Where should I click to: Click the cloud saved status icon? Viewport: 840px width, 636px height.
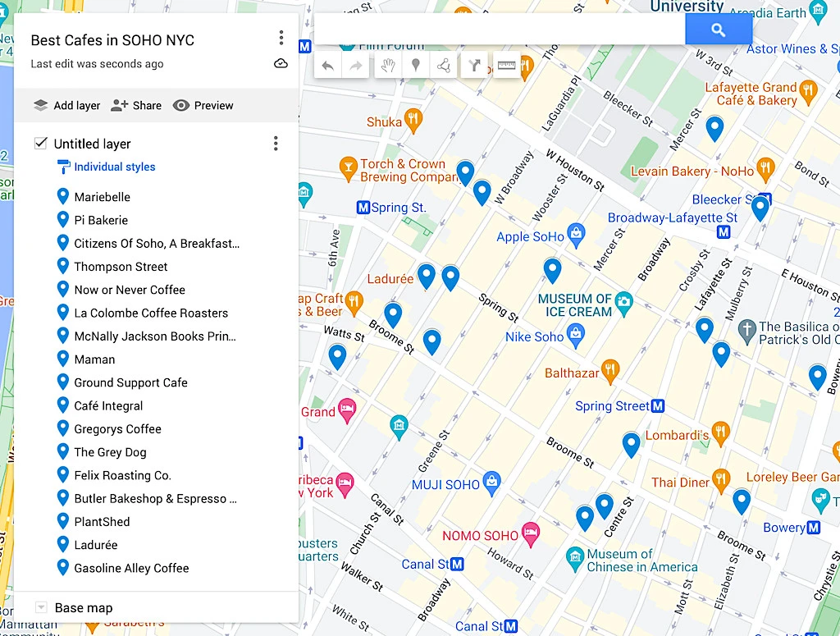(x=281, y=64)
